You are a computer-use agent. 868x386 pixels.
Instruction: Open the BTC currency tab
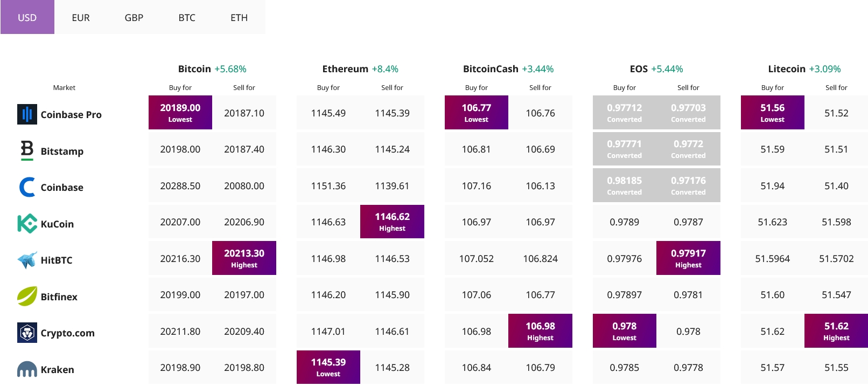click(187, 17)
